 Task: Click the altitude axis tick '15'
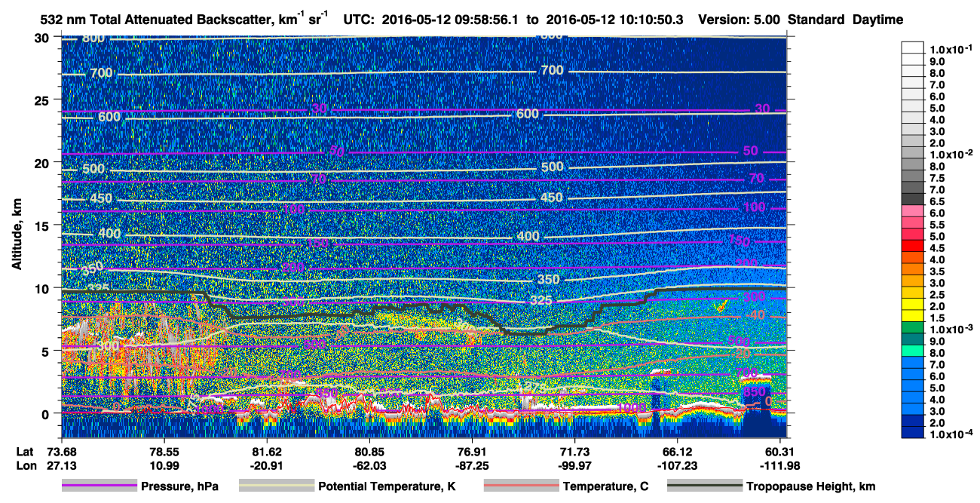click(44, 225)
